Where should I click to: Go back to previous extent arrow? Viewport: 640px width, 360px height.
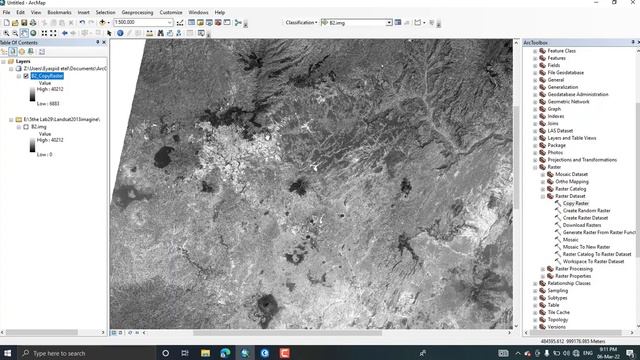point(65,33)
